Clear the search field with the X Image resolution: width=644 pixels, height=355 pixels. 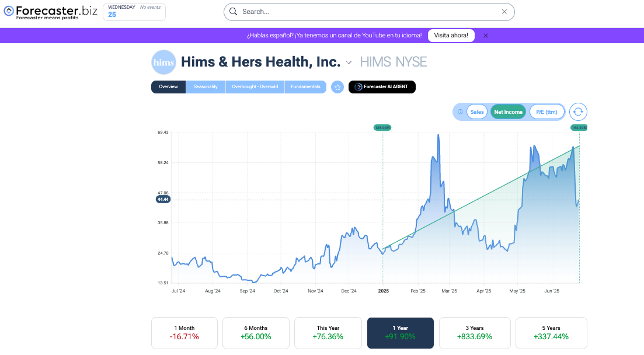point(504,12)
